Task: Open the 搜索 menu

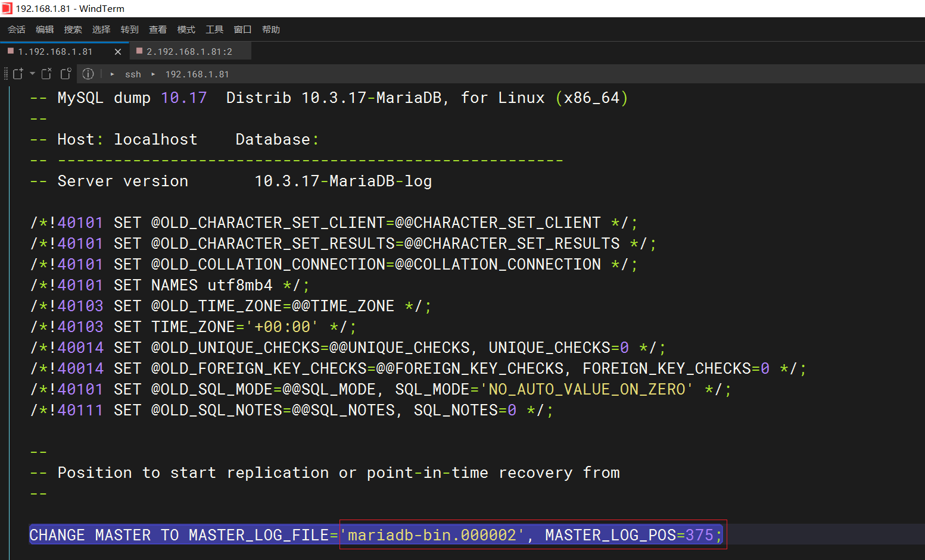Action: (73, 29)
